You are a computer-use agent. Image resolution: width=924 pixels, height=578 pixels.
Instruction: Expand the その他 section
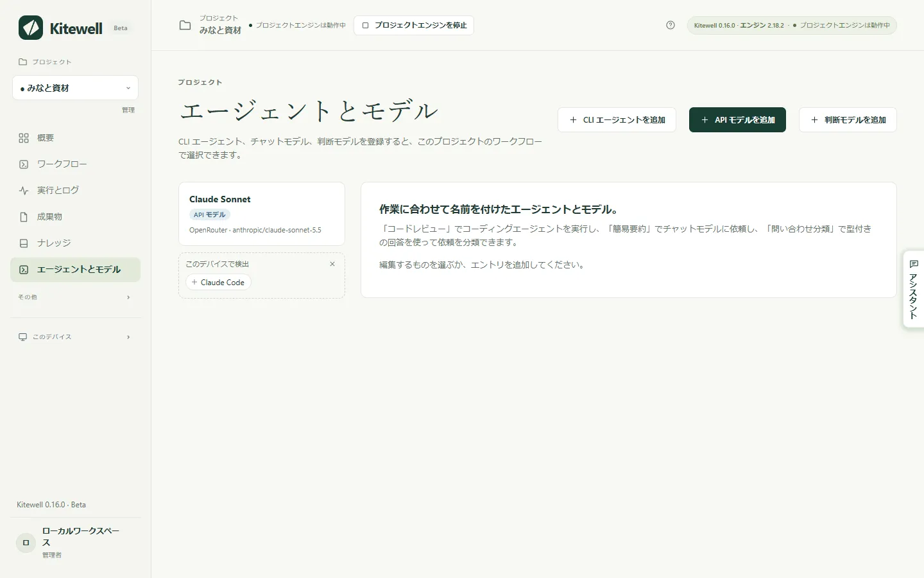[75, 297]
